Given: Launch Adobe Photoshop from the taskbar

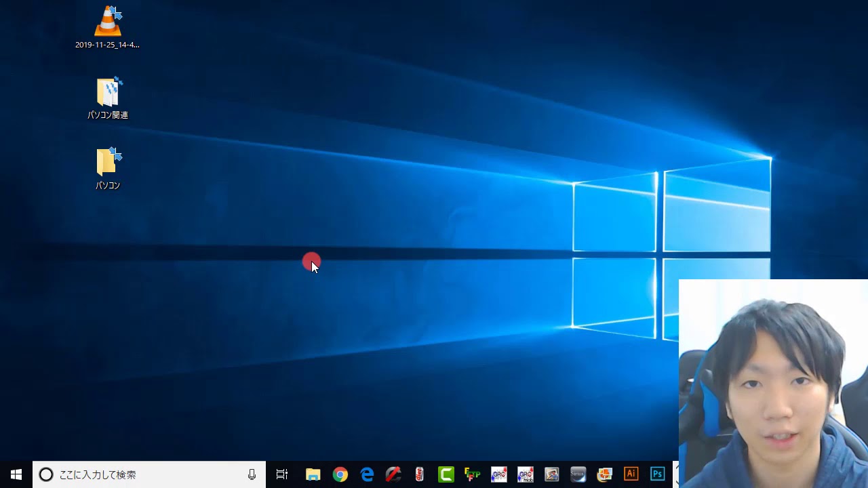Looking at the screenshot, I should click(x=657, y=474).
